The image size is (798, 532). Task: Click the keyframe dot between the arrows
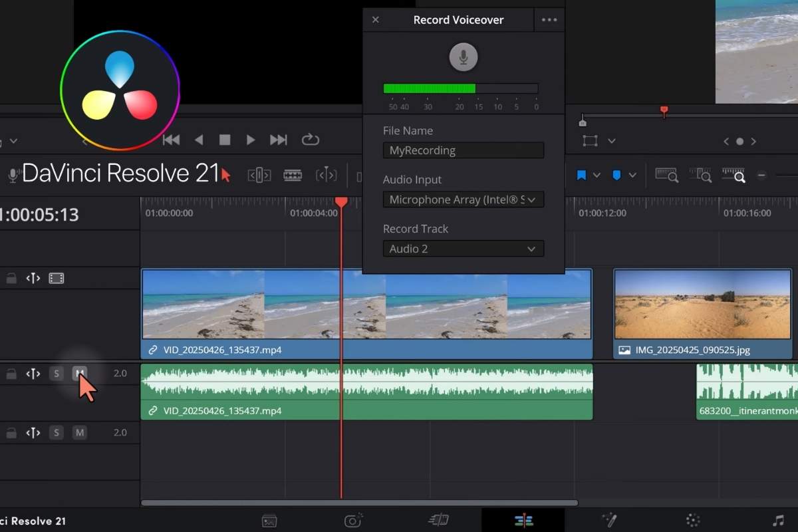coord(739,141)
